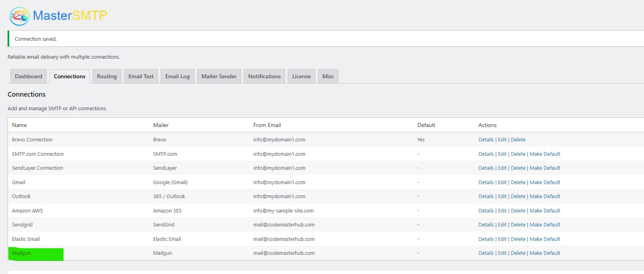644x274 pixels.
Task: View Details for Brevo Connection
Action: coord(486,140)
